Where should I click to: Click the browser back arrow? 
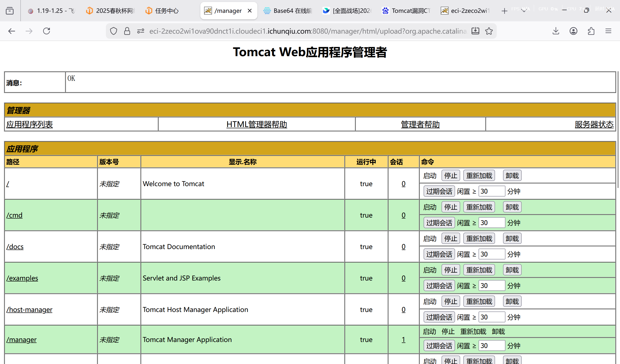click(12, 31)
